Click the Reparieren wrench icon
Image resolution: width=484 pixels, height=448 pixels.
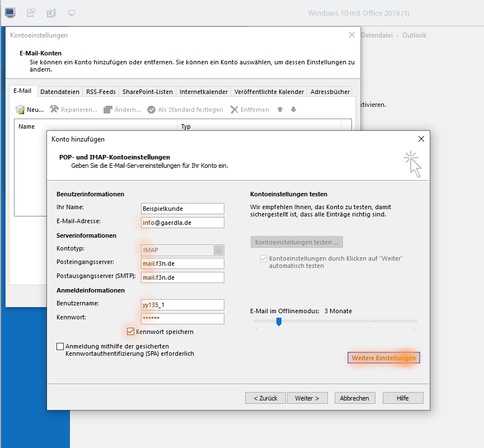pyautogui.click(x=54, y=109)
